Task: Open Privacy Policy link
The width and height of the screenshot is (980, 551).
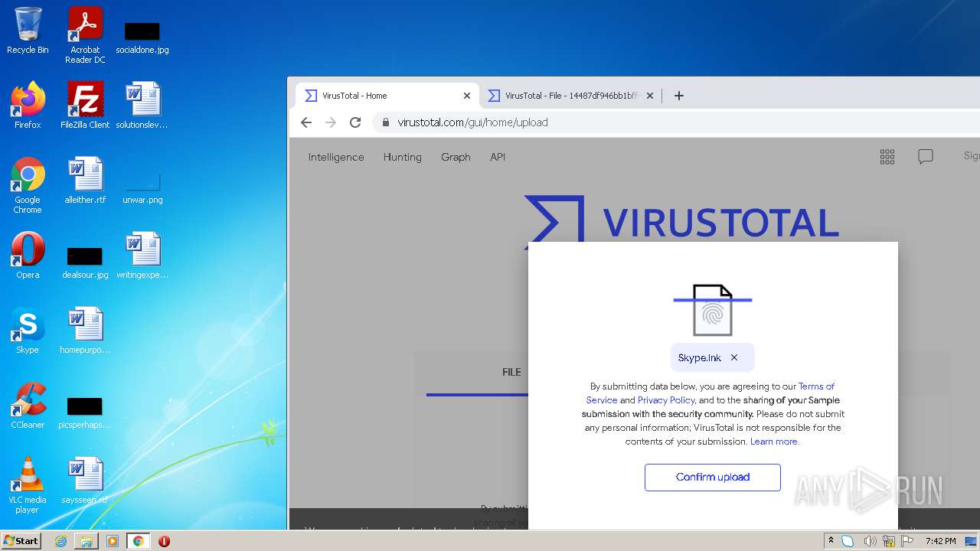Action: click(x=666, y=400)
